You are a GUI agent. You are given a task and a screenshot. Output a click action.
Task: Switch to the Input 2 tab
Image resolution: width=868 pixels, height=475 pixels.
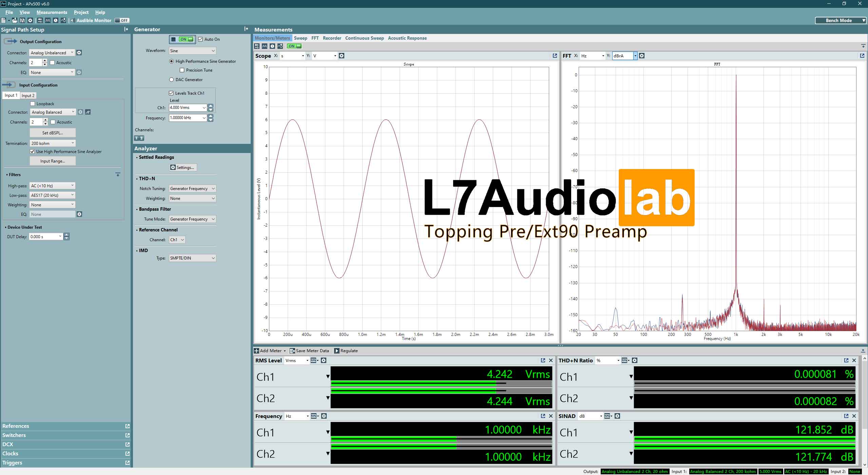point(28,96)
